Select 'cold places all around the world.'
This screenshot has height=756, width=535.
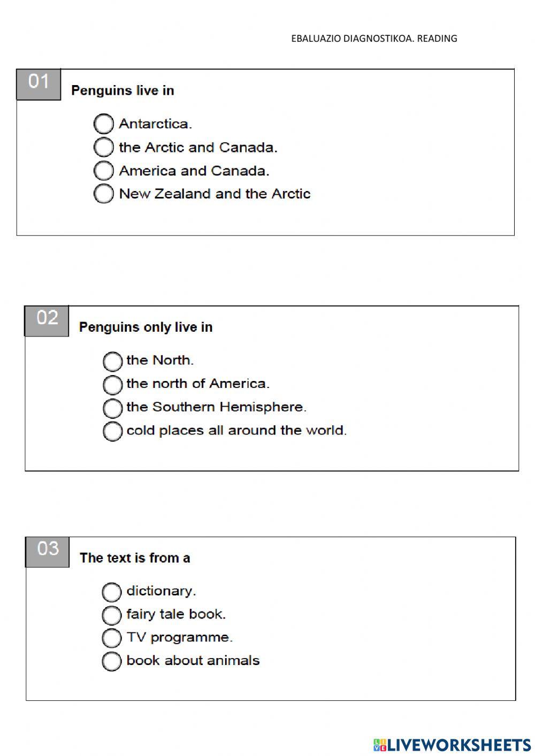coord(112,431)
